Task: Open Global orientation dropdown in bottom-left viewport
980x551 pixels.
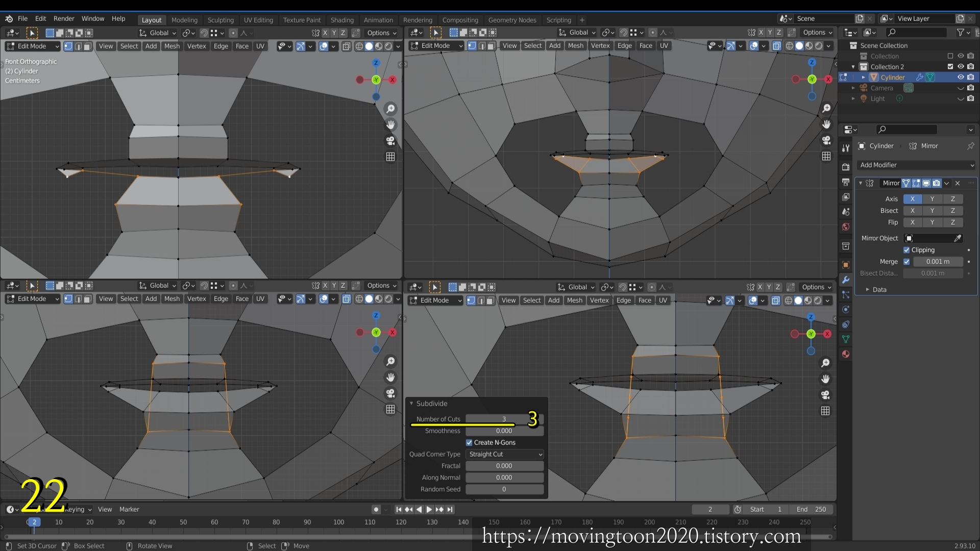Action: pos(158,286)
